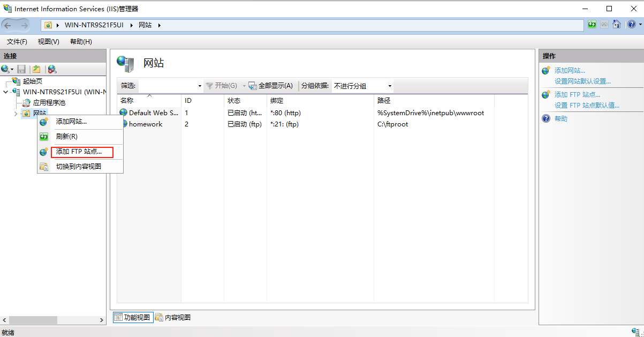Click 添加 FTP 站点... link in 操作 pane
The image size is (644, 337).
coord(577,95)
